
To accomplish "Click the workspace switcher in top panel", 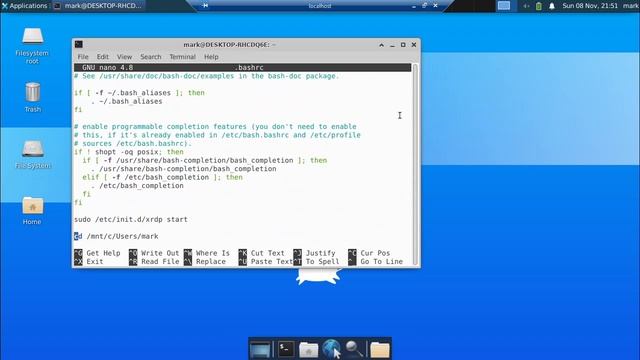I will pyautogui.click(x=504, y=6).
